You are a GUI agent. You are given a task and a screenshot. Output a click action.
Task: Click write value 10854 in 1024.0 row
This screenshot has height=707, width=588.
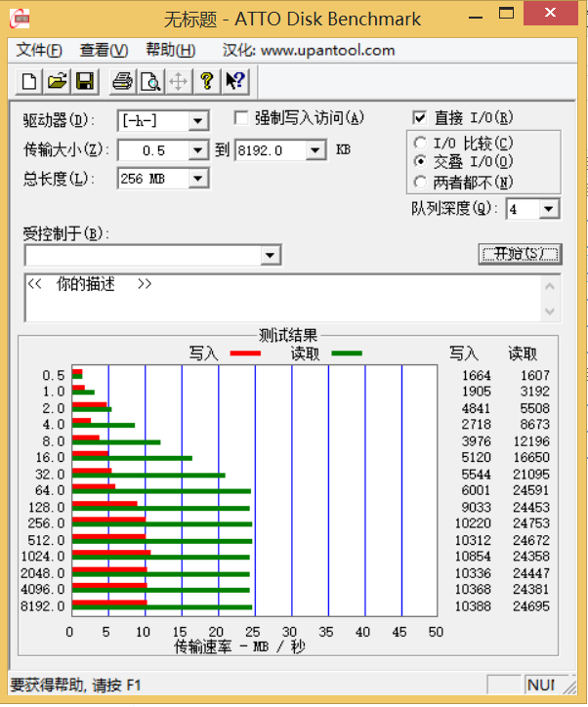[473, 556]
